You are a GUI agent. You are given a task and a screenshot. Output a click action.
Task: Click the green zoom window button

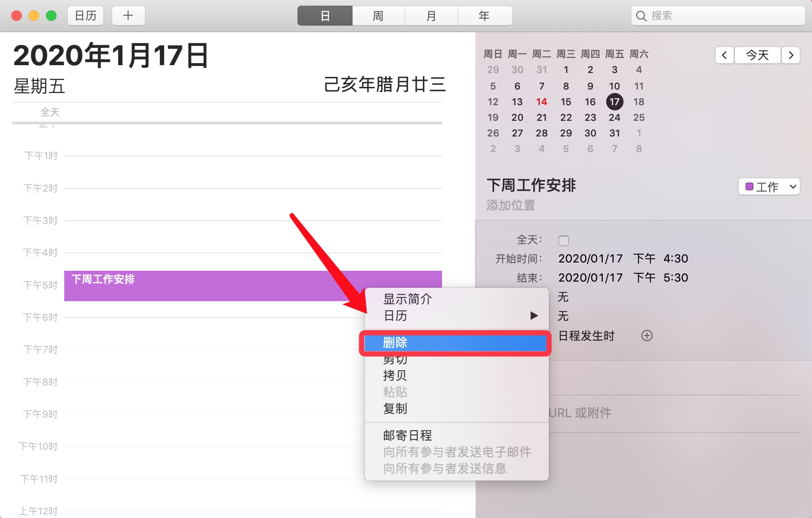pyautogui.click(x=51, y=16)
